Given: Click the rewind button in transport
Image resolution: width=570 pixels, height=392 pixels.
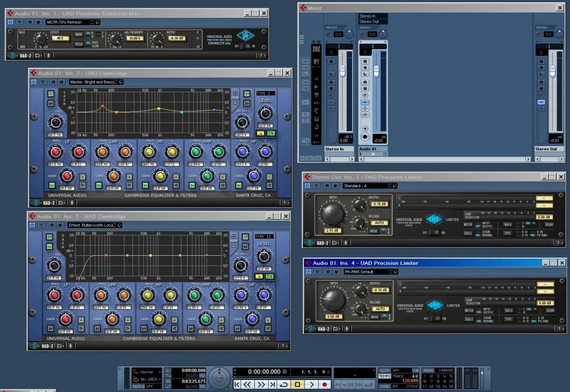Looking at the screenshot, I should 248,384.
